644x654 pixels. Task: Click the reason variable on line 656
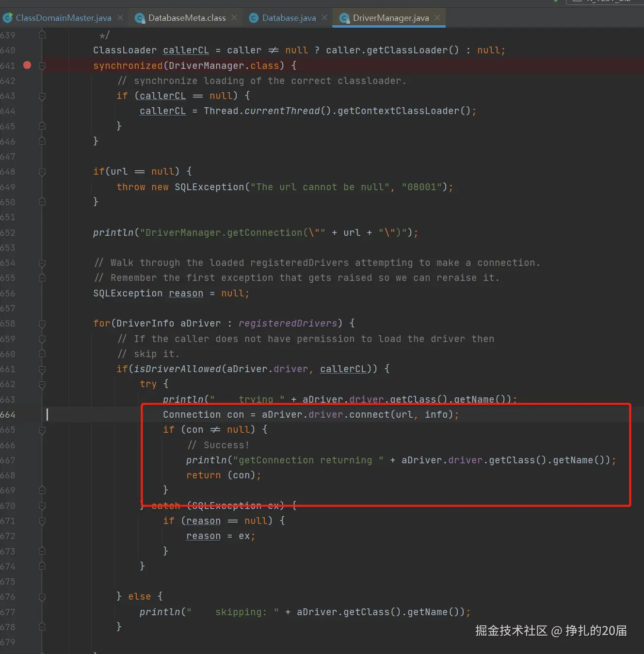point(186,294)
